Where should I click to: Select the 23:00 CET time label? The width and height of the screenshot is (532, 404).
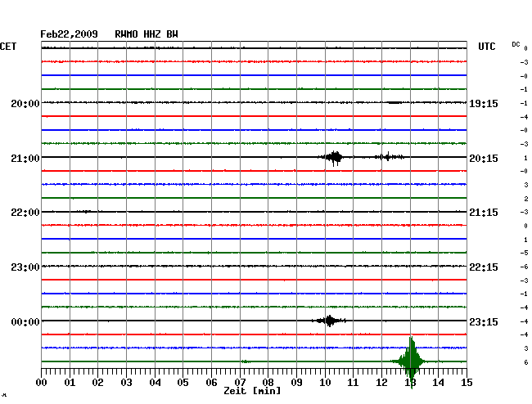pos(25,267)
